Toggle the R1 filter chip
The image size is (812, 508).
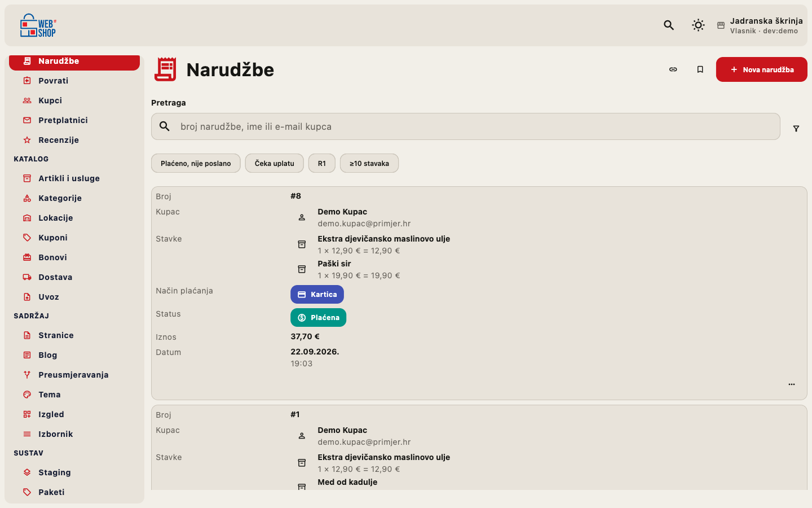coord(322,163)
